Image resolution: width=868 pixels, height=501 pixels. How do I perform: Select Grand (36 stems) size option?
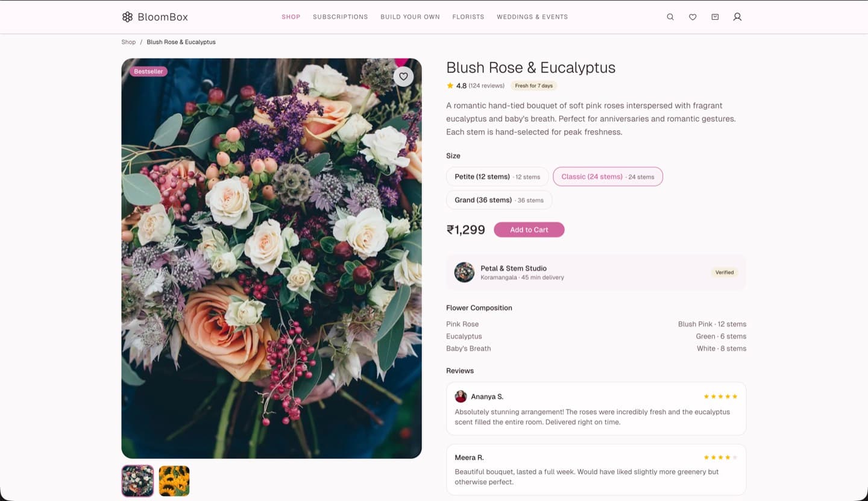(499, 200)
